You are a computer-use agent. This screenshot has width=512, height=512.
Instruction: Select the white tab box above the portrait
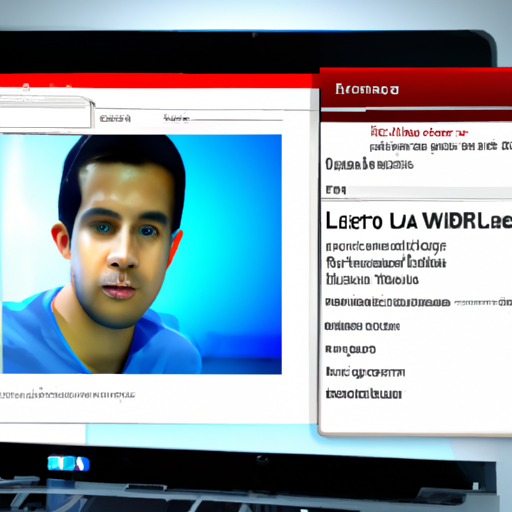46,112
